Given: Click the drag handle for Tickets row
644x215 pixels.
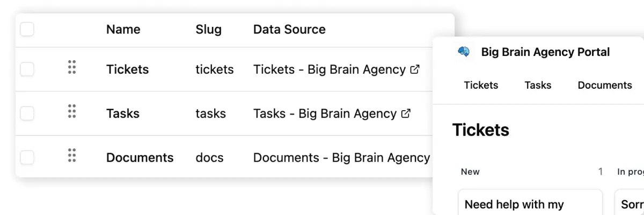Looking at the screenshot, I should tap(72, 67).
